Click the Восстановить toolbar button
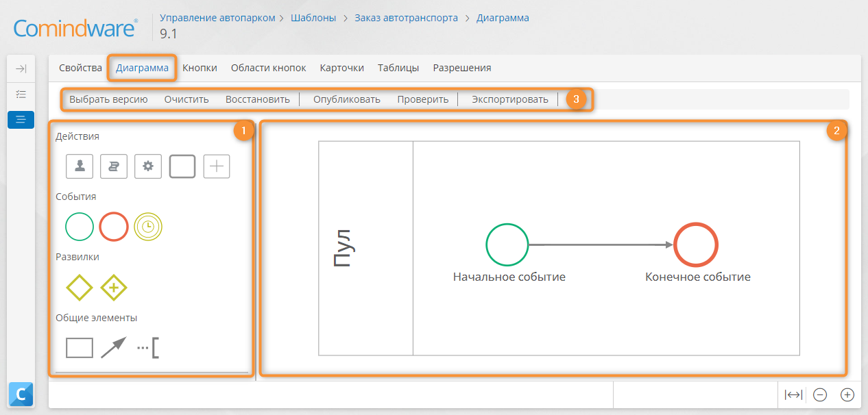Image resolution: width=868 pixels, height=415 pixels. [x=258, y=99]
